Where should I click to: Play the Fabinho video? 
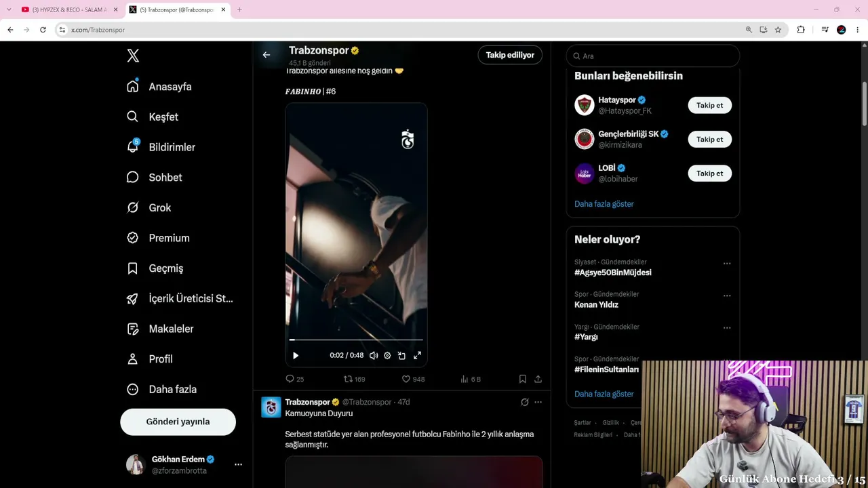point(295,355)
